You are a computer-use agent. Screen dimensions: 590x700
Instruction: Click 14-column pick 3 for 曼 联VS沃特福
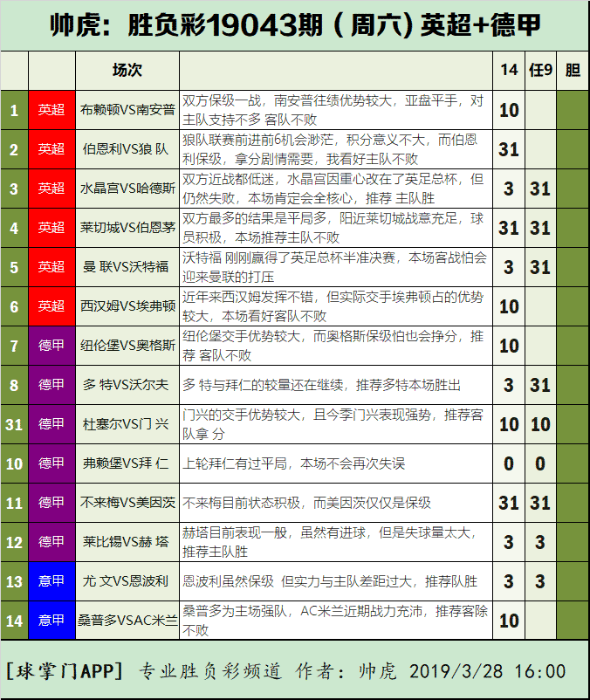click(x=509, y=267)
